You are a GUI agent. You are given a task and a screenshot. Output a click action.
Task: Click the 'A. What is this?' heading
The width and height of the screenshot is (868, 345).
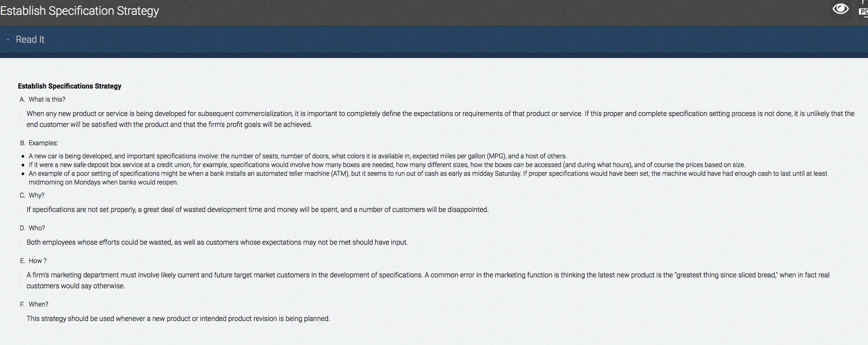point(42,99)
